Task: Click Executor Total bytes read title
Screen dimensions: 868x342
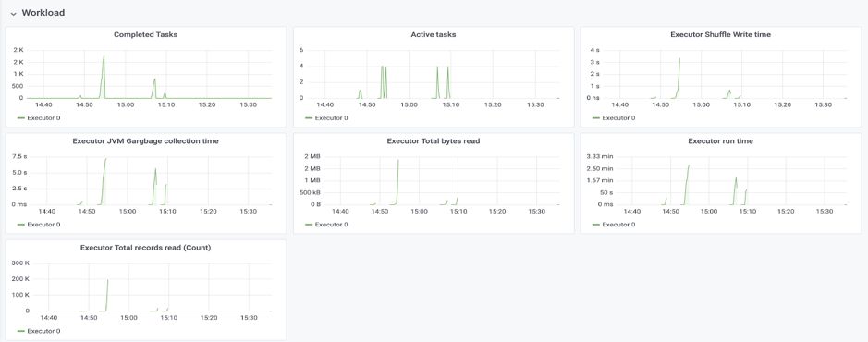Action: pyautogui.click(x=434, y=141)
